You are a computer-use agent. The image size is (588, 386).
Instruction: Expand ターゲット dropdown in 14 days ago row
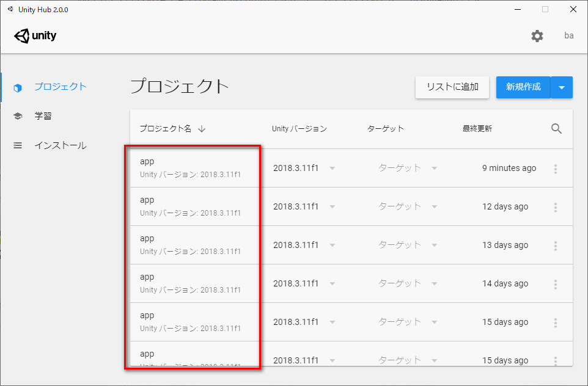tap(434, 283)
